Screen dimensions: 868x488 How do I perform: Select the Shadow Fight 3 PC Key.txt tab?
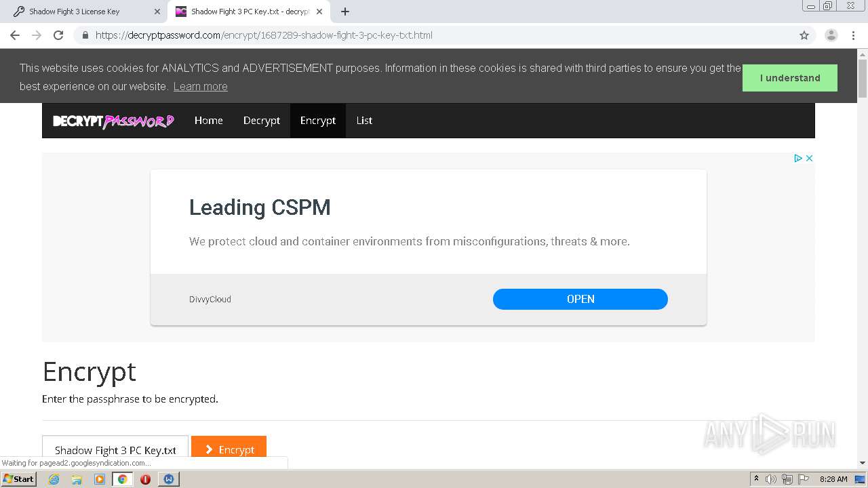[248, 12]
